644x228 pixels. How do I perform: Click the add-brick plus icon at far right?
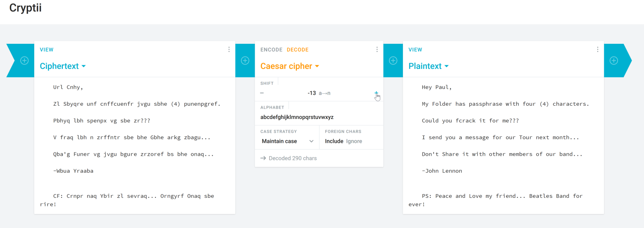614,60
